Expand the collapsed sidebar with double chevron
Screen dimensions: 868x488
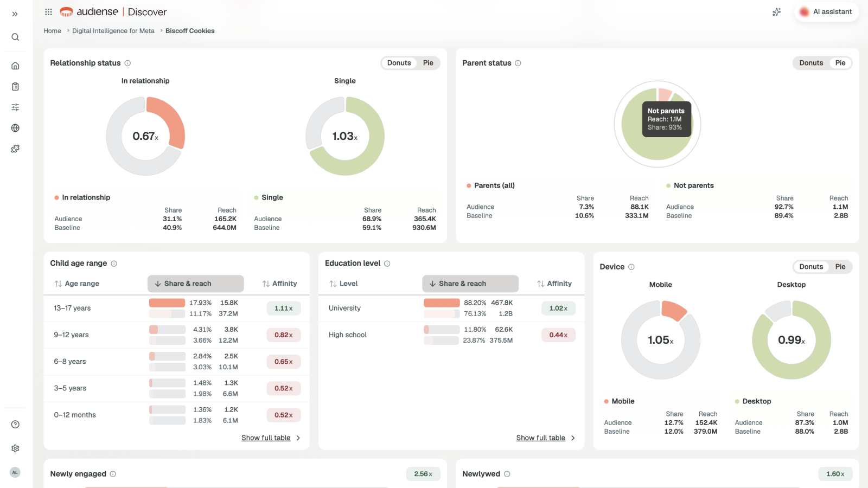(x=15, y=14)
